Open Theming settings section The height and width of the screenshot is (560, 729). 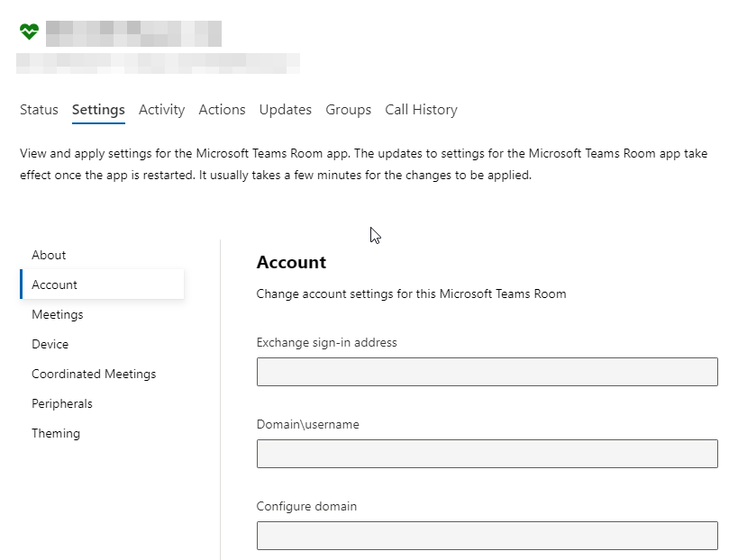pos(56,433)
